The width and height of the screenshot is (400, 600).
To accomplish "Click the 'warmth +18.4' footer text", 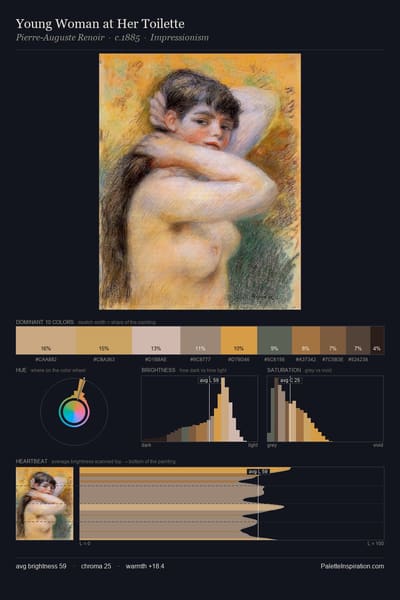I will pos(145,566).
